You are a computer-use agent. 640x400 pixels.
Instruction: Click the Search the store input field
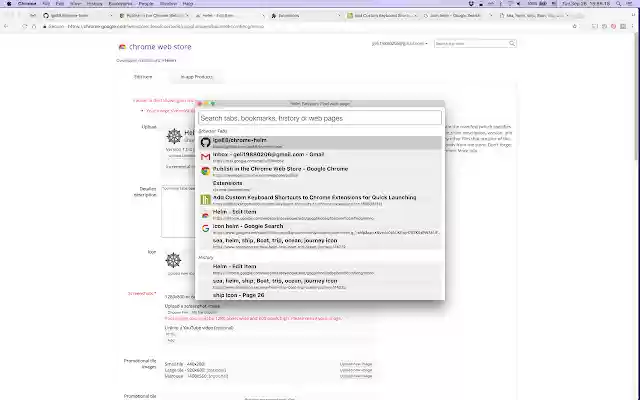pos(471,43)
